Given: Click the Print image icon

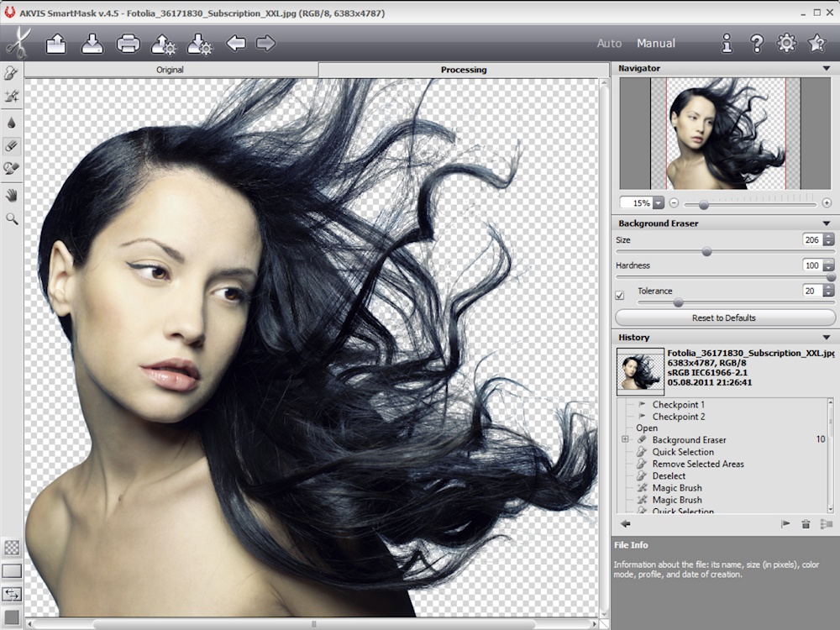Looking at the screenshot, I should point(128,43).
